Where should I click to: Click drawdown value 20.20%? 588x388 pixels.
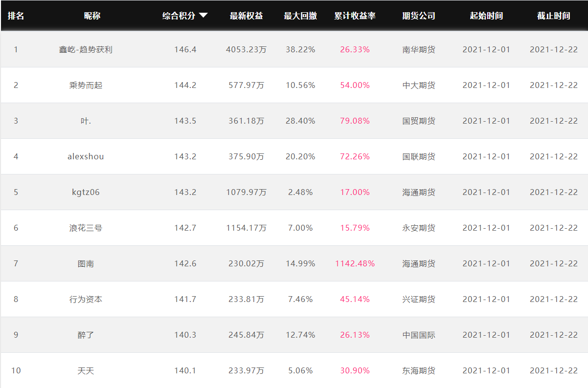click(x=300, y=156)
